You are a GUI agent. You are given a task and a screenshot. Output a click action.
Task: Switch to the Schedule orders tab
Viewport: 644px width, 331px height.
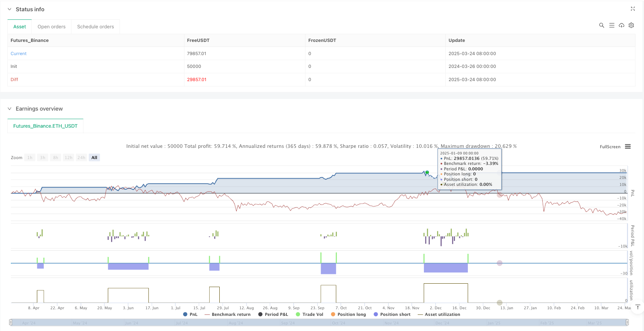[95, 27]
